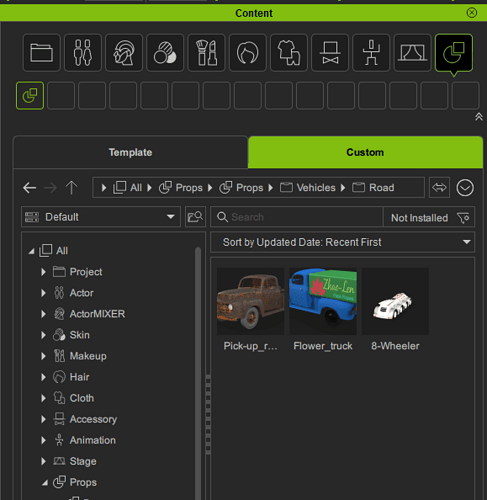The image size is (487, 500).
Task: Select the Stage category icon
Action: coord(412,53)
